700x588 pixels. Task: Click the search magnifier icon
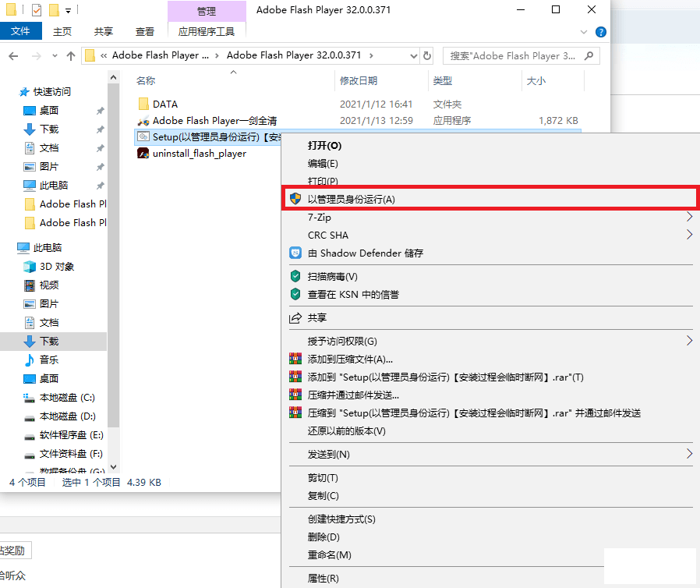coord(589,56)
